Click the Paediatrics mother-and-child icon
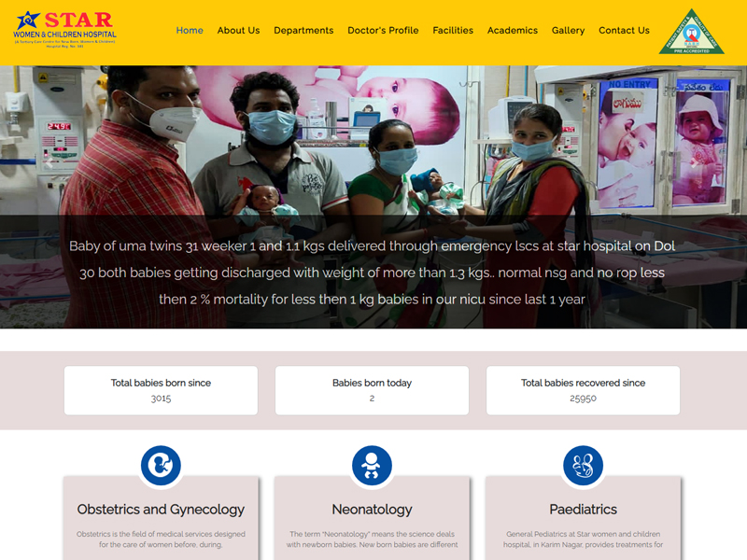The width and height of the screenshot is (747, 560). [x=583, y=465]
